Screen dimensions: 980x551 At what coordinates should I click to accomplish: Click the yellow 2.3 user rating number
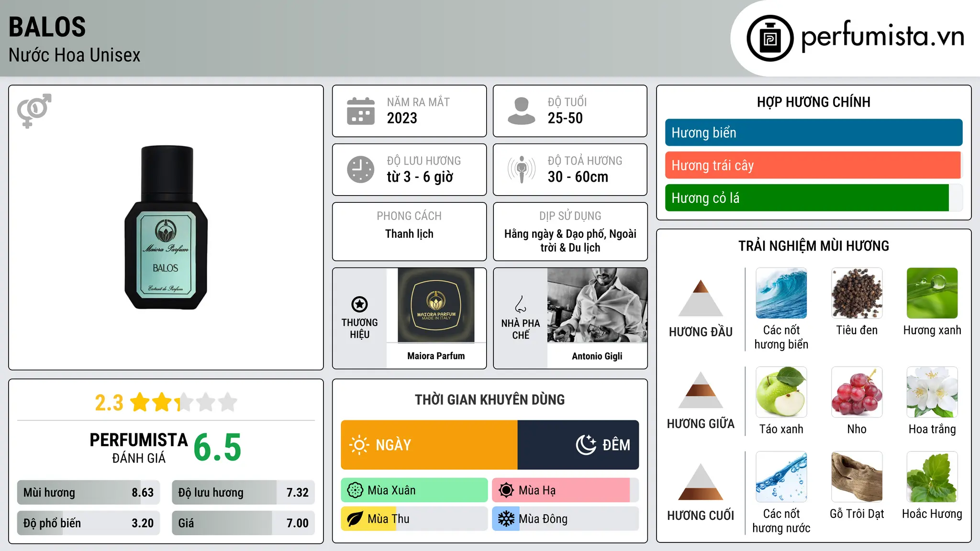click(x=109, y=403)
